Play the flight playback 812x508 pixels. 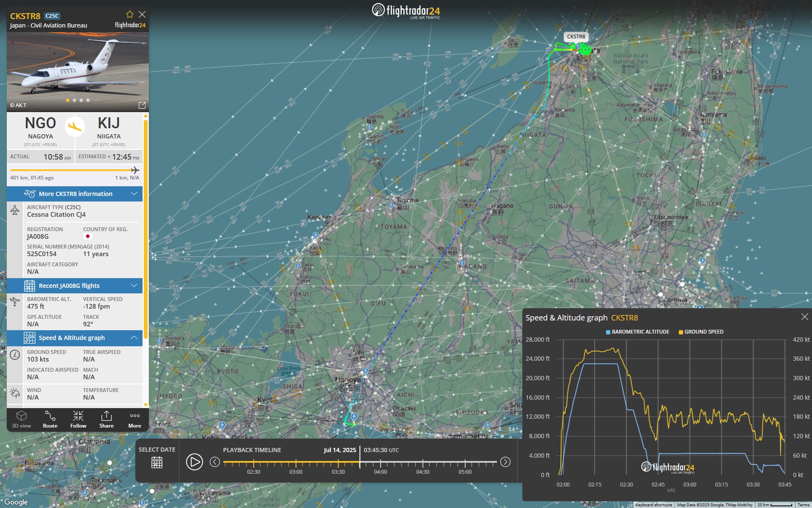(195, 462)
